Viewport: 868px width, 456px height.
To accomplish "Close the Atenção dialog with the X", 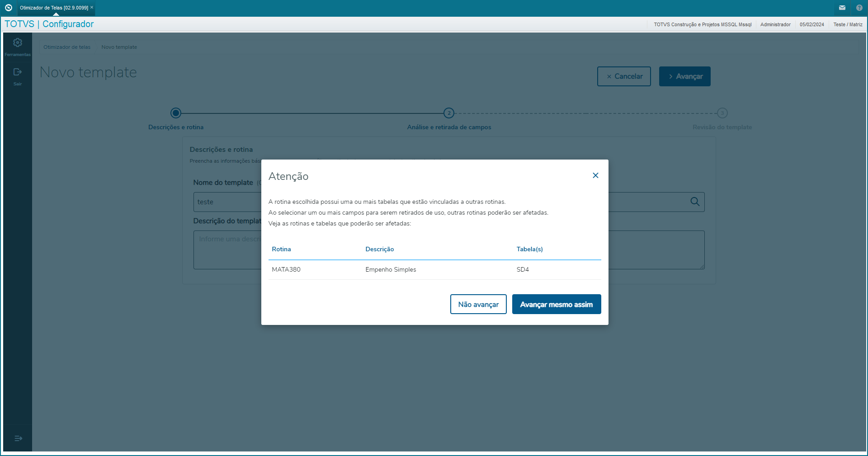I will point(595,175).
